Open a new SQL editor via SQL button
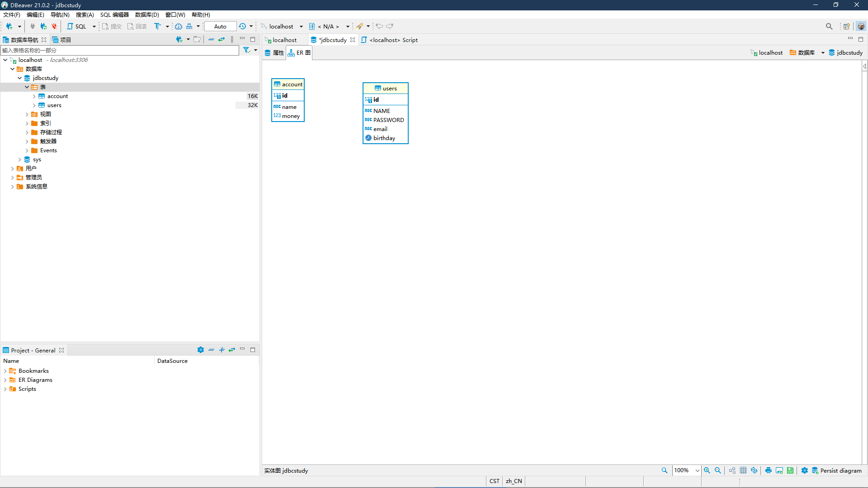 (77, 26)
